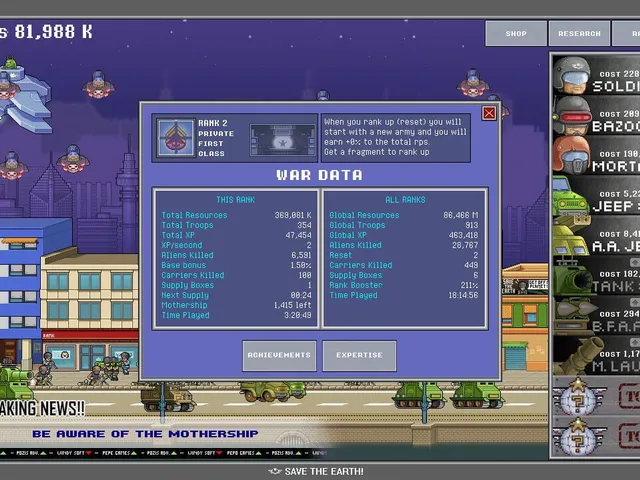Viewport: 640px width, 480px height.
Task: Open the Achievements panel
Action: (279, 356)
